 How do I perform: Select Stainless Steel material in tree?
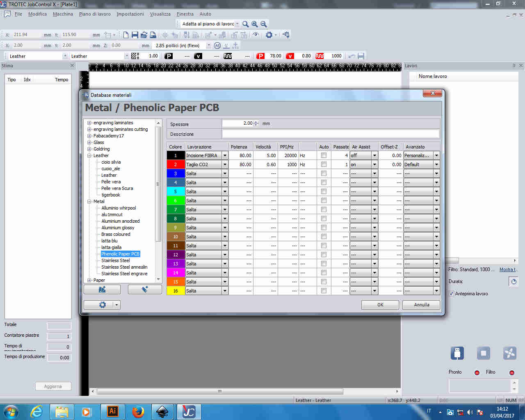tap(116, 260)
